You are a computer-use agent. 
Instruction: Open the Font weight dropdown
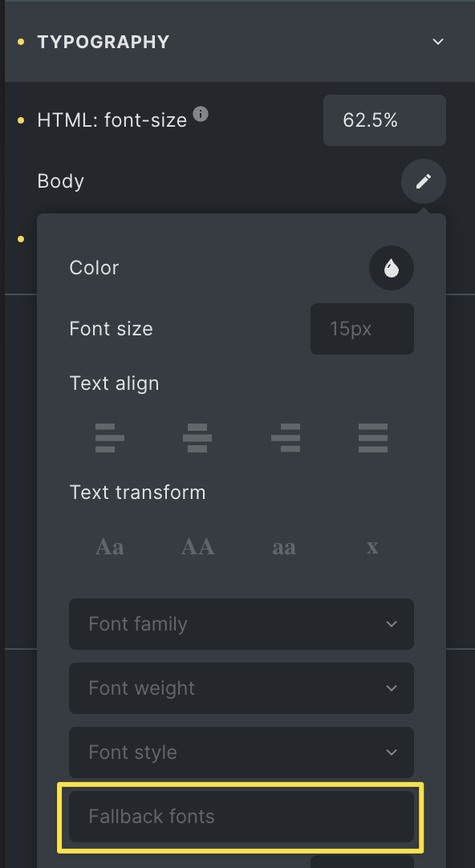(x=242, y=688)
